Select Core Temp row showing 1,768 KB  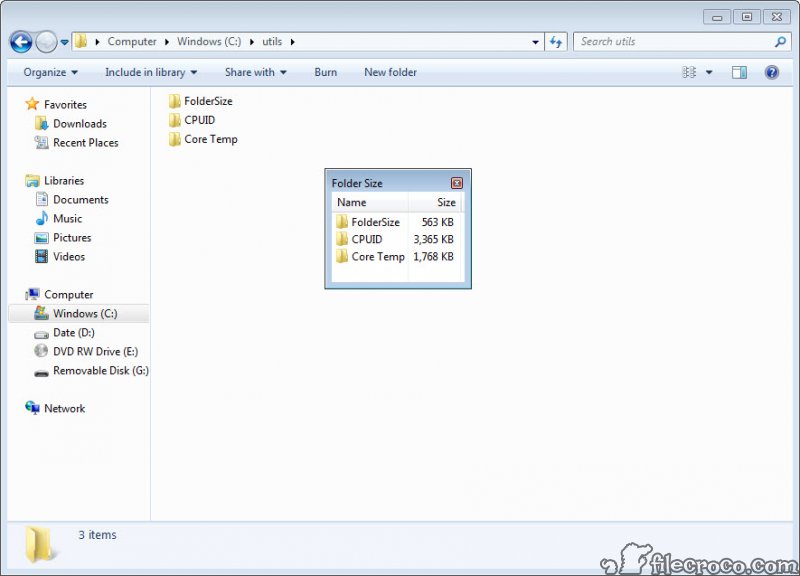pos(397,257)
